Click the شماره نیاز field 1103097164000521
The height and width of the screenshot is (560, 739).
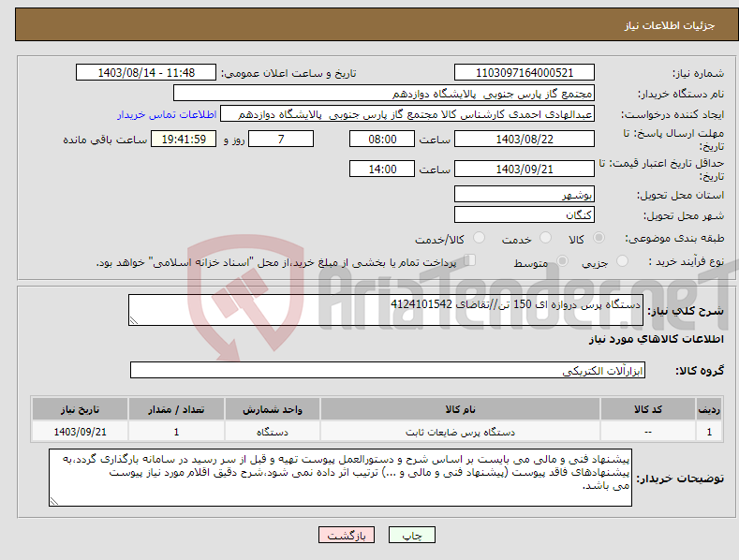(525, 73)
